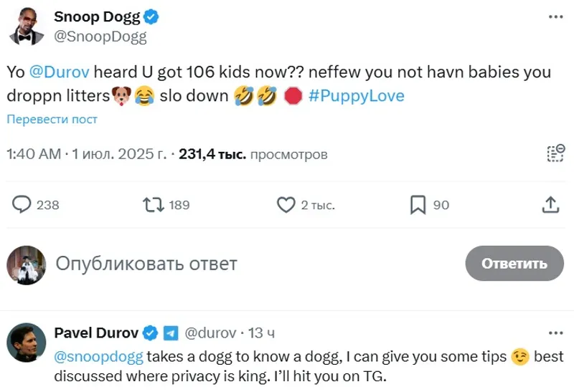Open the #PuppyLove hashtag
Screen dimensions: 574x392
point(356,96)
